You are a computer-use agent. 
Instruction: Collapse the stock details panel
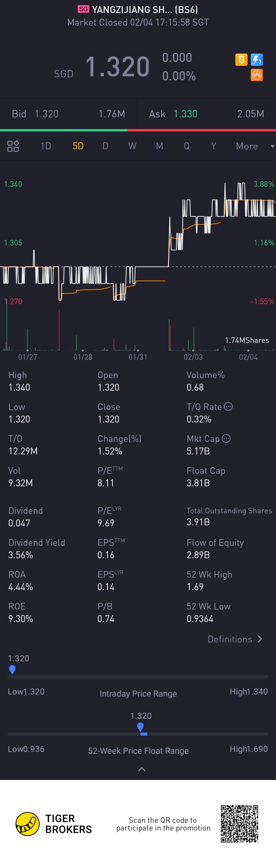tap(142, 769)
